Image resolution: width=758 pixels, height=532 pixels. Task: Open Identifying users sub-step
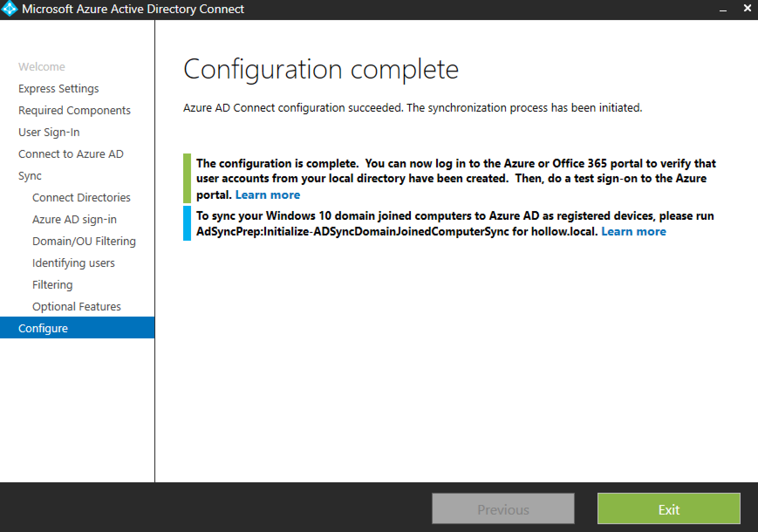[73, 263]
